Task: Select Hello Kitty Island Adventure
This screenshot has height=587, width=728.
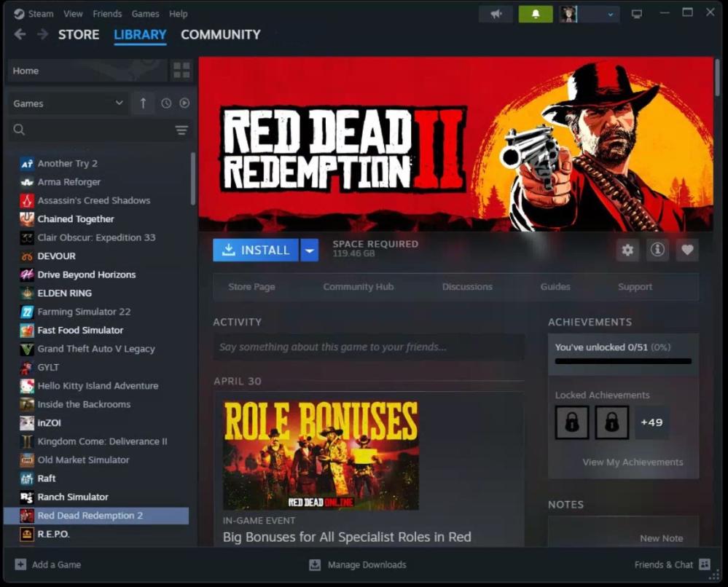Action: click(99, 385)
